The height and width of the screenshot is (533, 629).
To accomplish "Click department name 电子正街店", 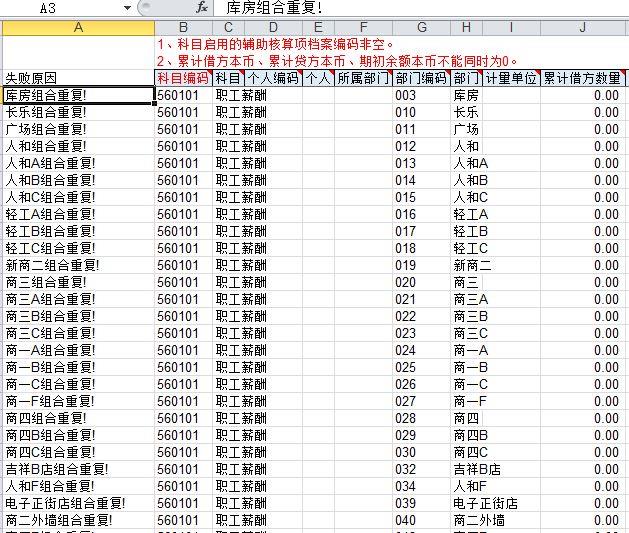I will click(485, 503).
